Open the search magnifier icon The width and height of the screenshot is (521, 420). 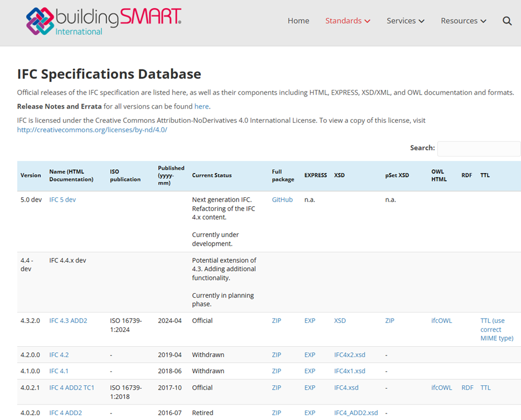[507, 21]
